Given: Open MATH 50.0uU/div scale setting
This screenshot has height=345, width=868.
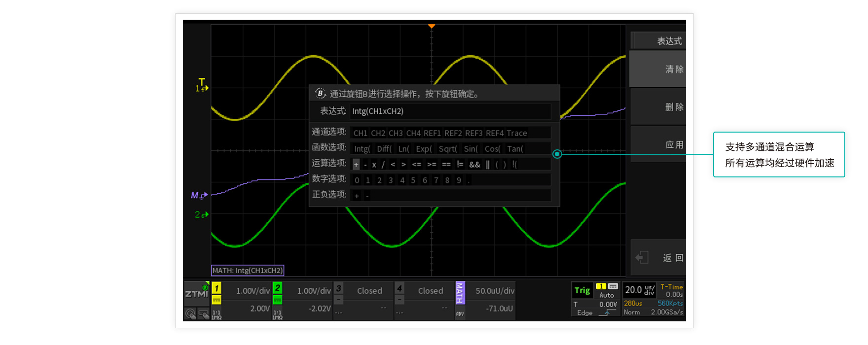Looking at the screenshot, I should pyautogui.click(x=494, y=291).
